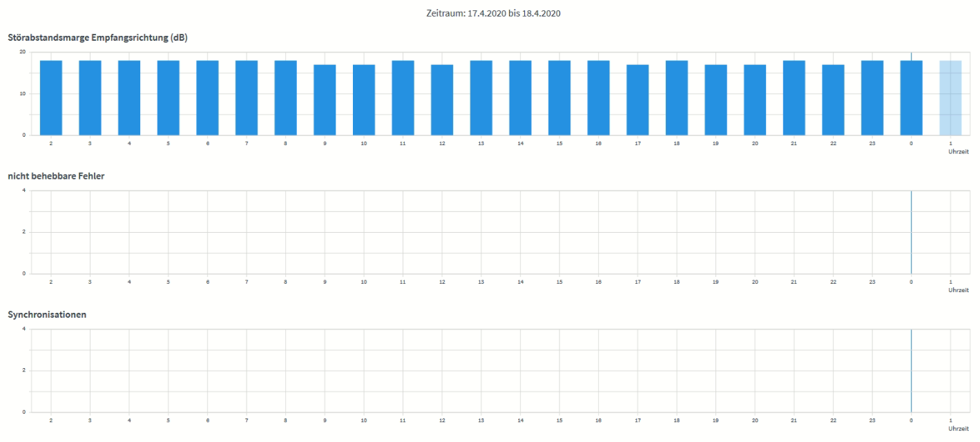Click y-axis value 10 on signal margin chart
The height and width of the screenshot is (442, 980).
coord(23,93)
